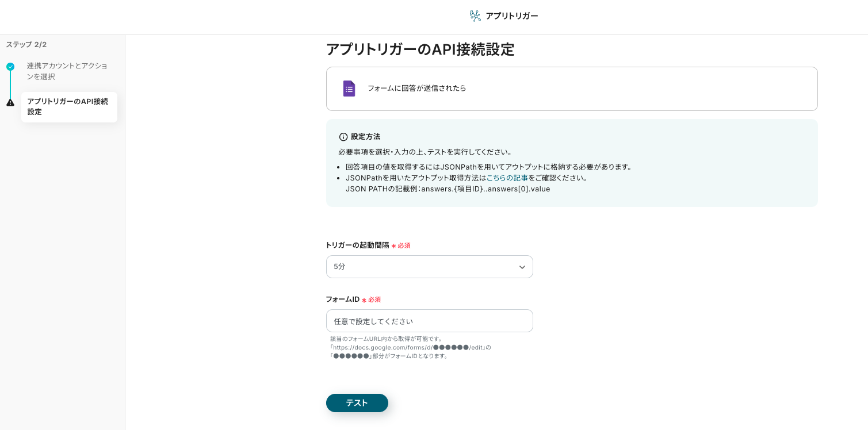868x430 pixels.
Task: Open the トリガーの起動間隔 dropdown showing 5分
Action: pyautogui.click(x=429, y=267)
